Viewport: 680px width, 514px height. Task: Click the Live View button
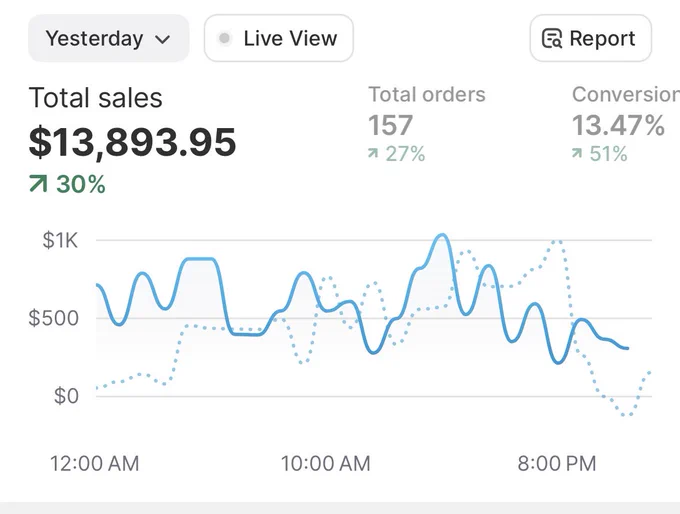278,38
